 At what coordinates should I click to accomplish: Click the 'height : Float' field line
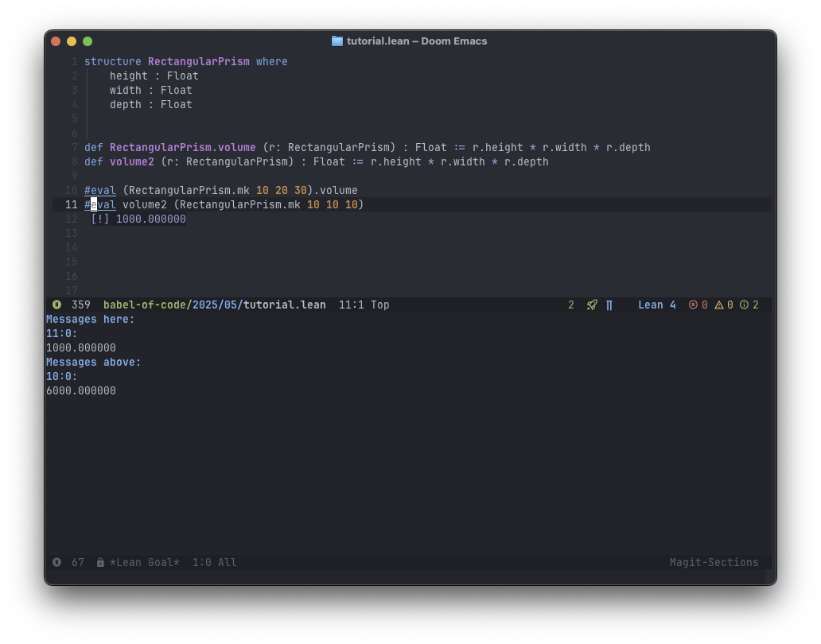pos(154,76)
